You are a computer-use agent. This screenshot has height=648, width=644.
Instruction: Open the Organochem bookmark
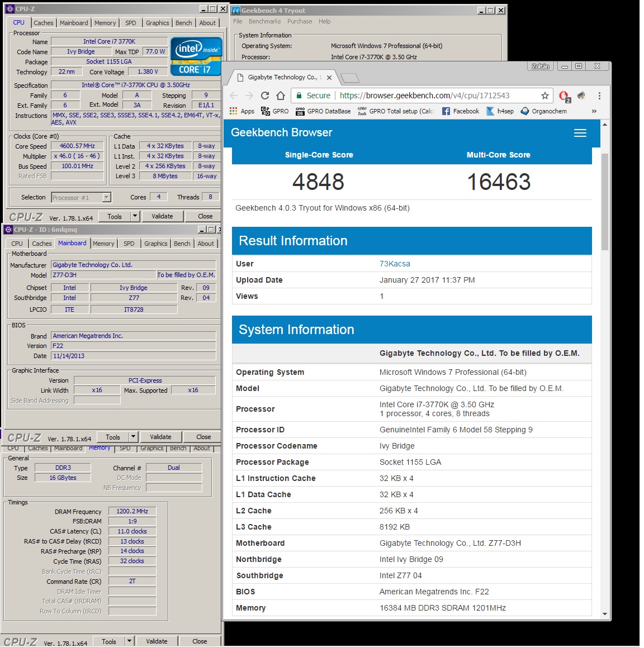tap(543, 111)
